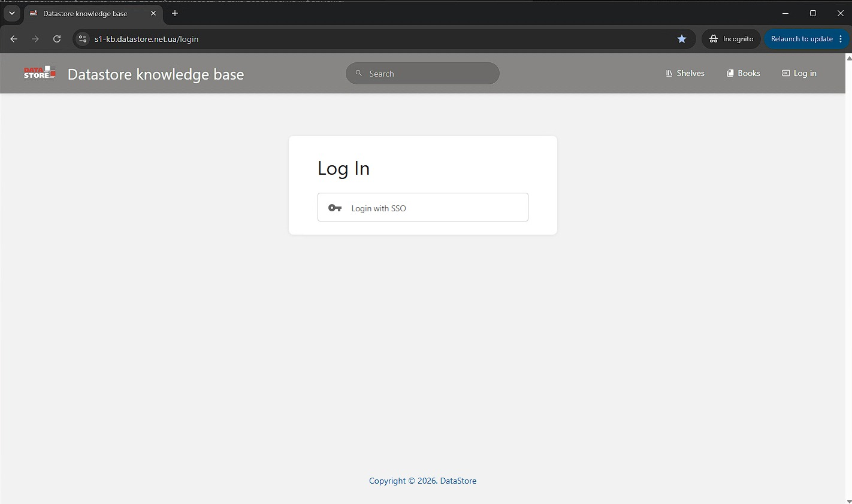Click Login with SSO button
The image size is (852, 504).
(x=423, y=207)
